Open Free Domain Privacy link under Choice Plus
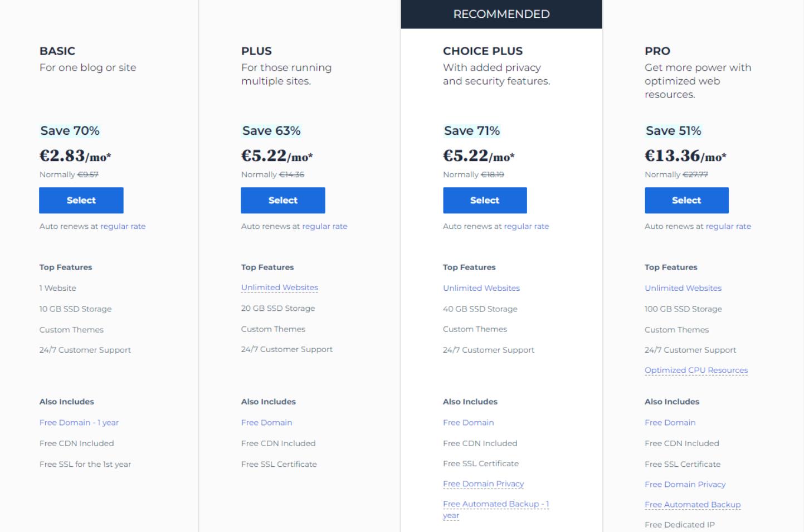The height and width of the screenshot is (532, 804). (x=483, y=484)
